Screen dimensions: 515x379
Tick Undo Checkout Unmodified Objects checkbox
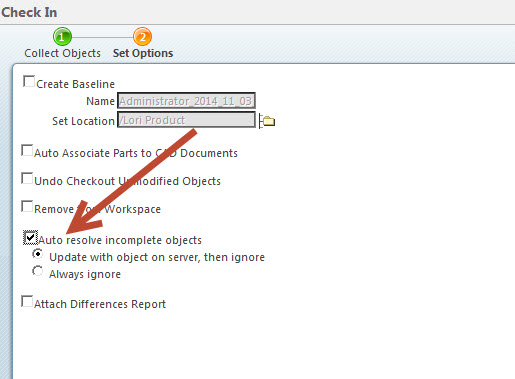pyautogui.click(x=27, y=178)
